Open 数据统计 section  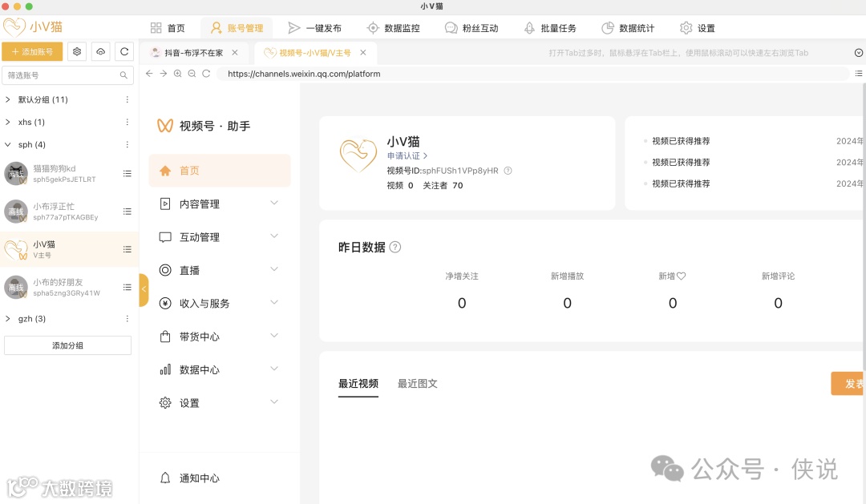628,28
